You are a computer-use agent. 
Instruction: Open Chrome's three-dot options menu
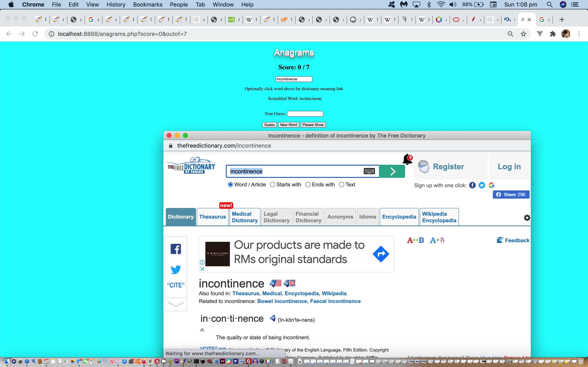[x=579, y=34]
